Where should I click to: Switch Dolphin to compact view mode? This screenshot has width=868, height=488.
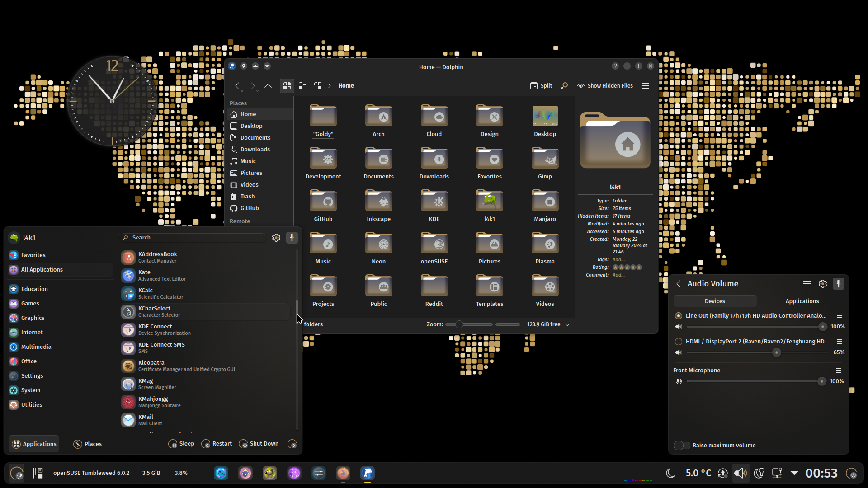pyautogui.click(x=302, y=86)
